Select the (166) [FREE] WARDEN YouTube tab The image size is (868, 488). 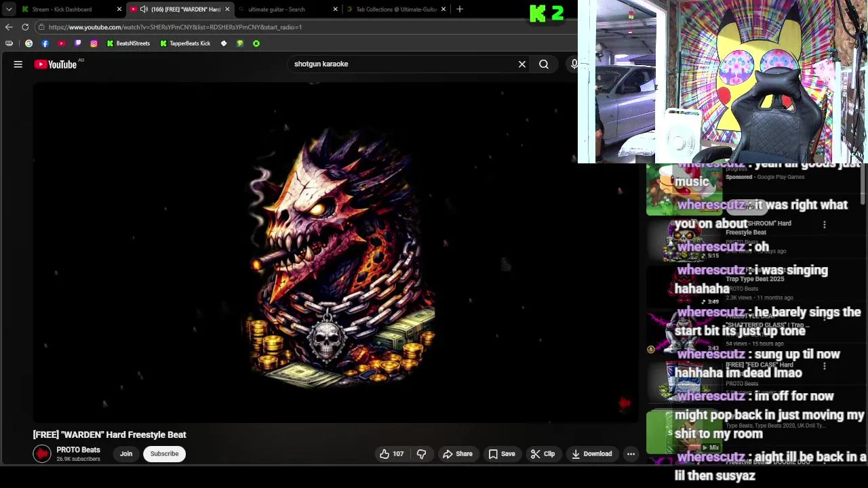click(181, 9)
